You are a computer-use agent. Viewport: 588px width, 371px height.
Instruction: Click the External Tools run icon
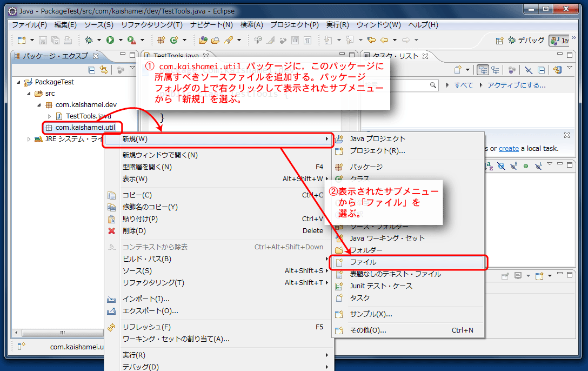(131, 40)
